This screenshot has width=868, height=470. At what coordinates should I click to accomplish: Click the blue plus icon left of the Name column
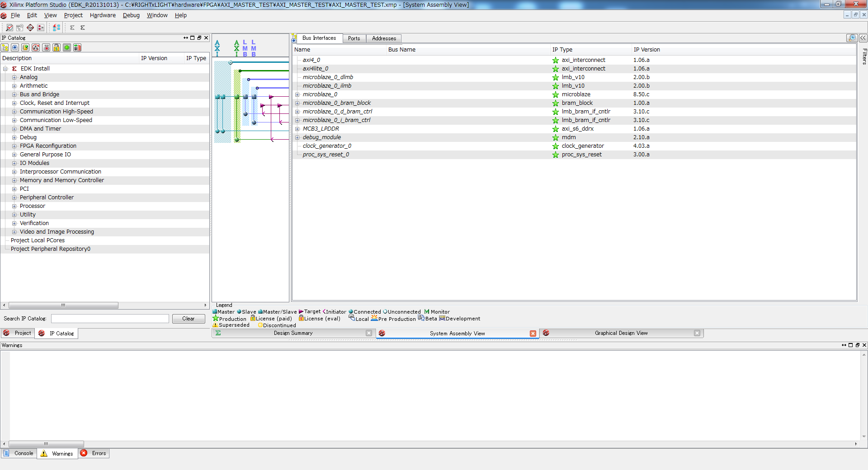pyautogui.click(x=294, y=41)
